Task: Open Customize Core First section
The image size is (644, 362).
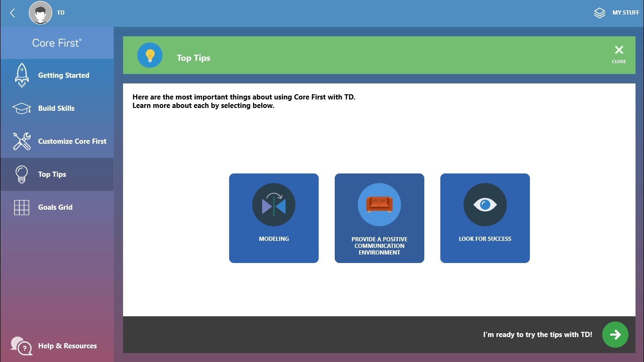Action: coord(57,141)
